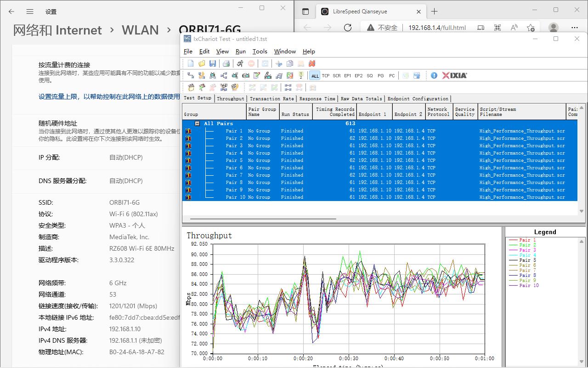Activate the SCR script filter
588x368 pixels.
click(336, 75)
